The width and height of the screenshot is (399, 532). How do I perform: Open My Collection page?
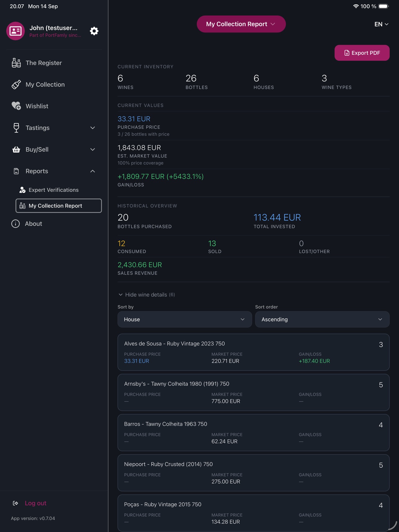tap(45, 84)
